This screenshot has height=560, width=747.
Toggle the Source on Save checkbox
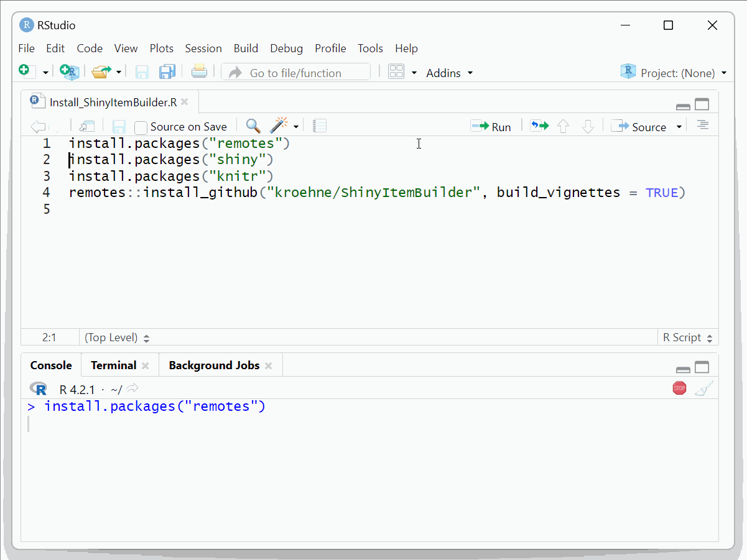point(141,127)
